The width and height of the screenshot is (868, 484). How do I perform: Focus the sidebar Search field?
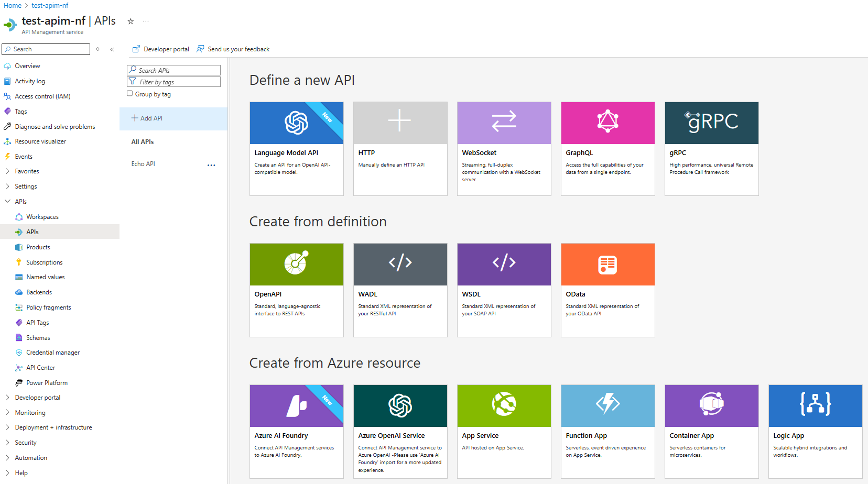tap(46, 49)
